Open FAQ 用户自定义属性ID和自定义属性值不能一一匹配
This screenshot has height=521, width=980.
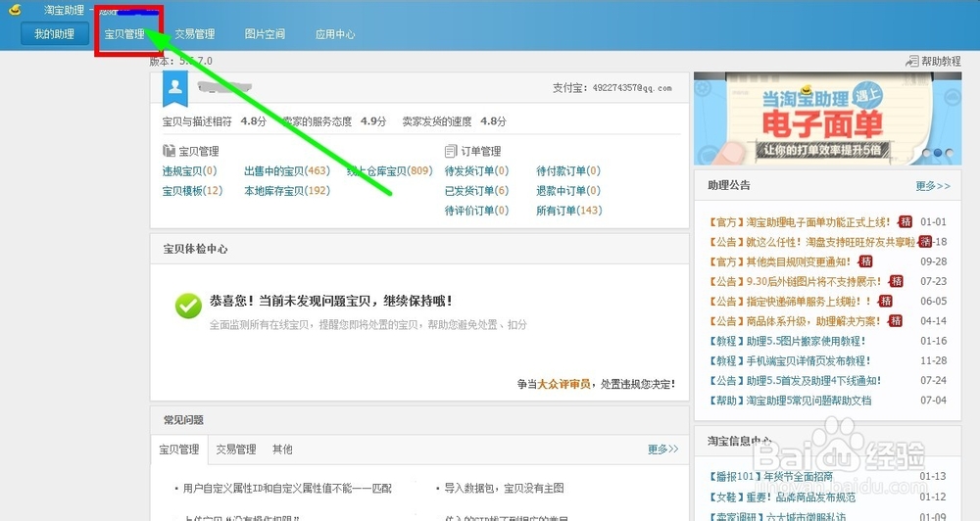tap(287, 488)
